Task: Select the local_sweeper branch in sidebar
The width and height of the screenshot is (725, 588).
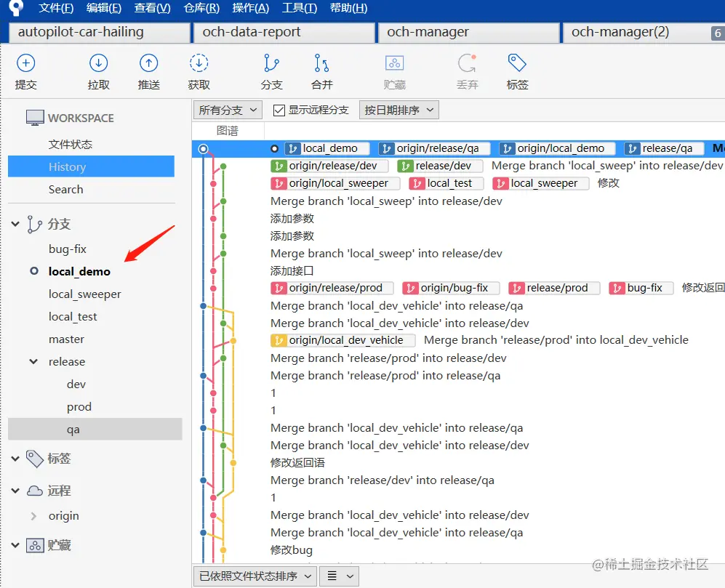Action: coord(84,294)
